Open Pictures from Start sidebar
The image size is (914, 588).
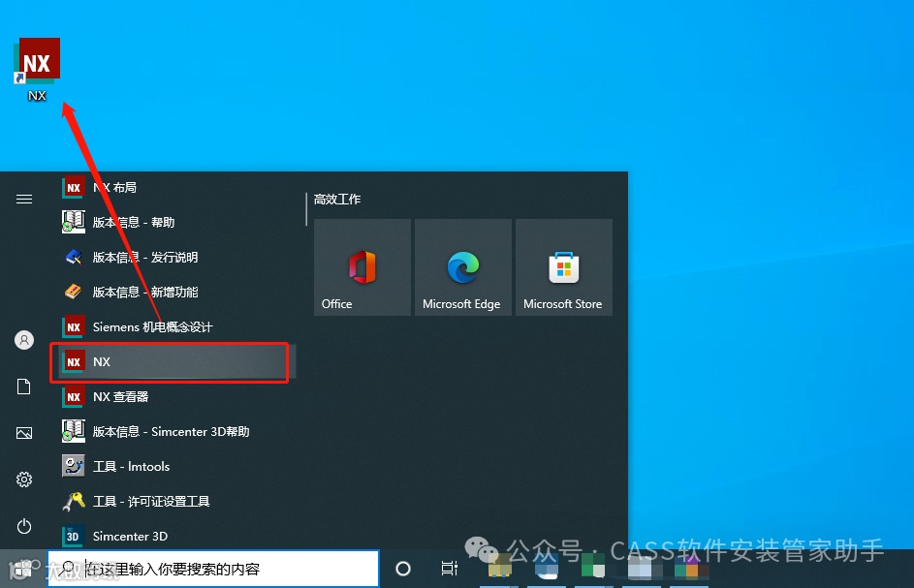[x=24, y=433]
